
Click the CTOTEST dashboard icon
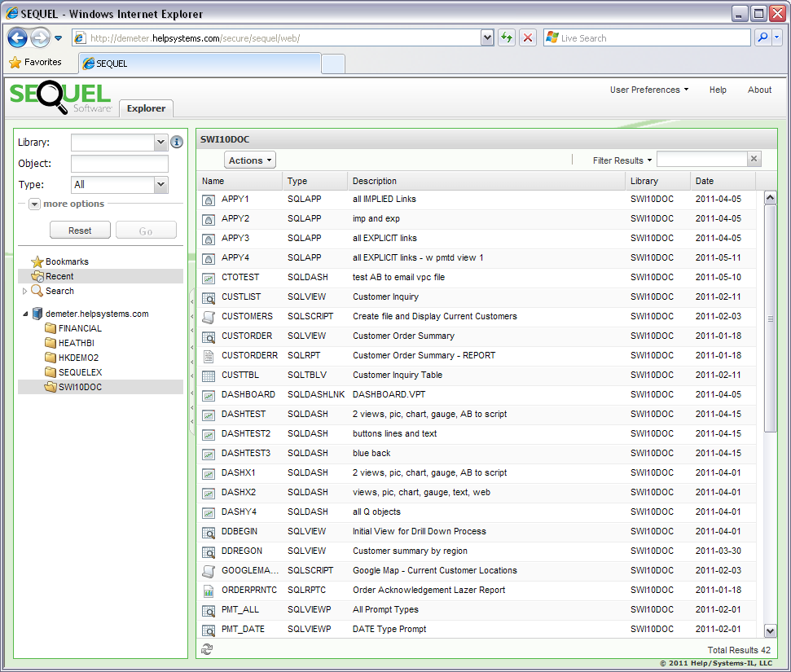tap(209, 278)
